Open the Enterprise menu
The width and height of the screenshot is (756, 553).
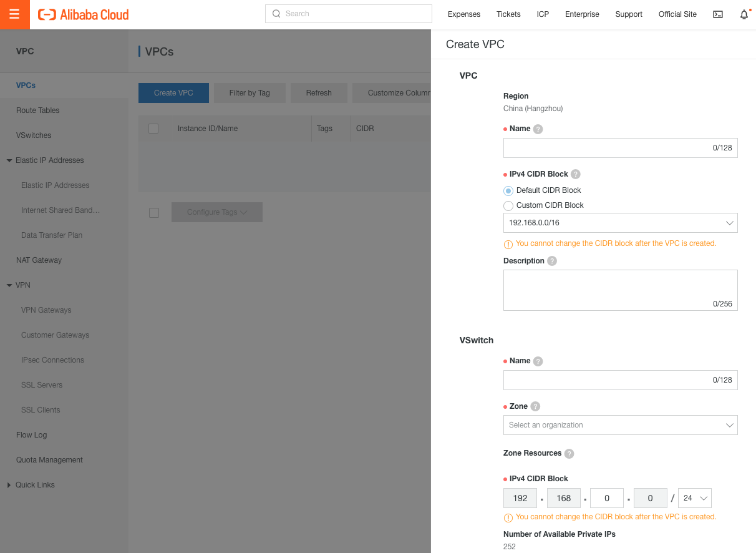[582, 14]
